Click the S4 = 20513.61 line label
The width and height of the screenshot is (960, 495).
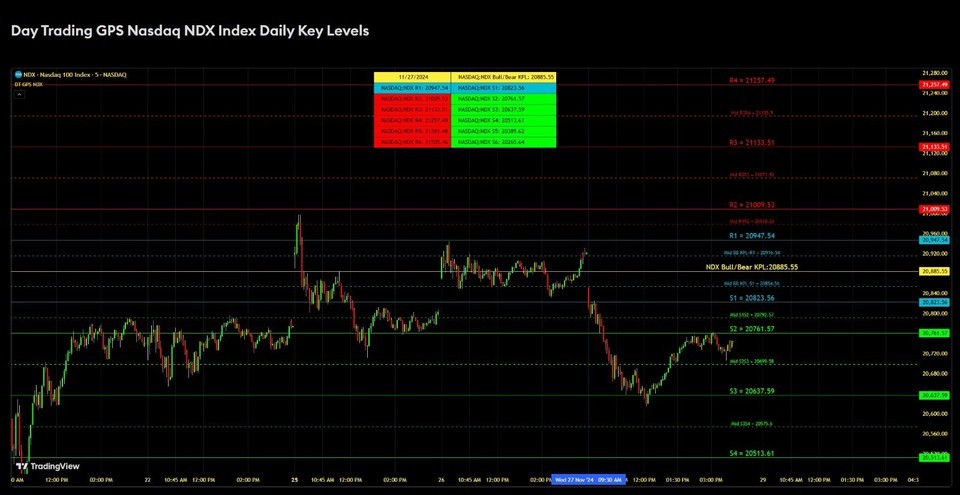[x=752, y=453]
